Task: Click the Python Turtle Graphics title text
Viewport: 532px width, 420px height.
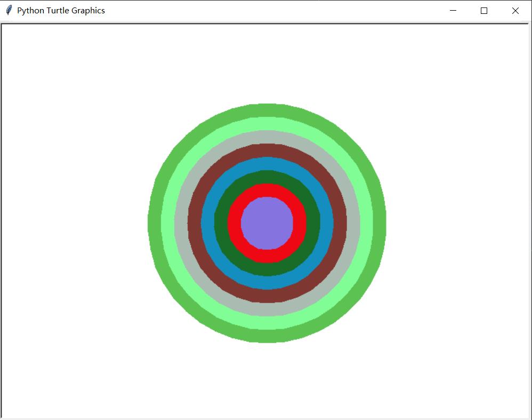Action: pyautogui.click(x=61, y=11)
